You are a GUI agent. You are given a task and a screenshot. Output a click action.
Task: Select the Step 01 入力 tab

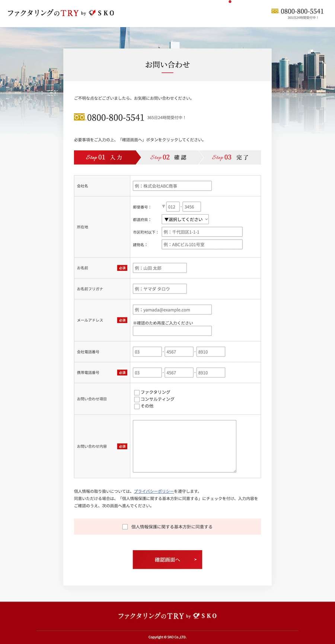[x=108, y=157]
